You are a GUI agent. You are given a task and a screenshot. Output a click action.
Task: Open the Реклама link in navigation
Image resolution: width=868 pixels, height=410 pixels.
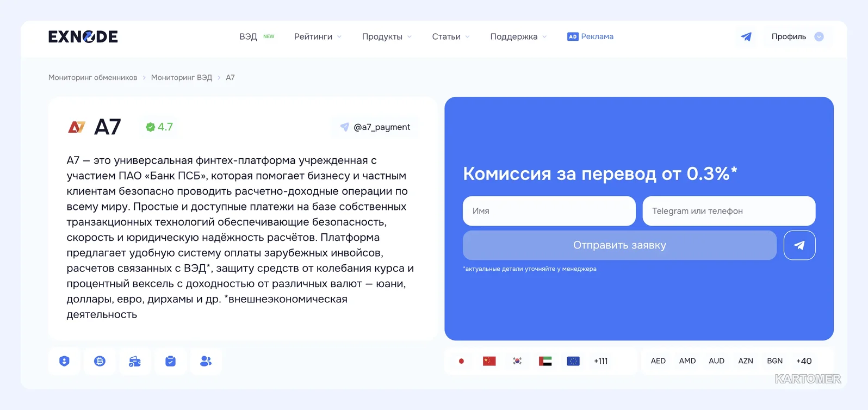point(597,36)
